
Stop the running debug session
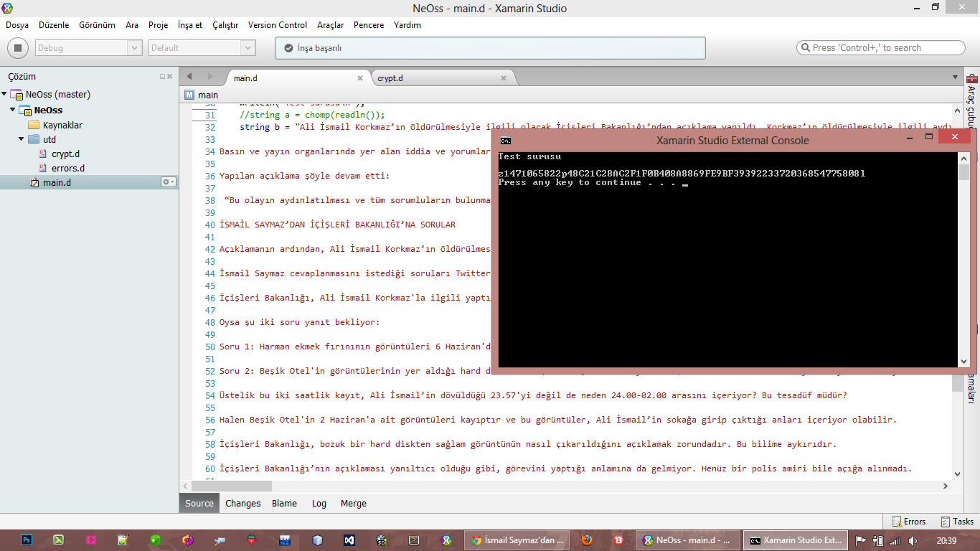point(17,48)
